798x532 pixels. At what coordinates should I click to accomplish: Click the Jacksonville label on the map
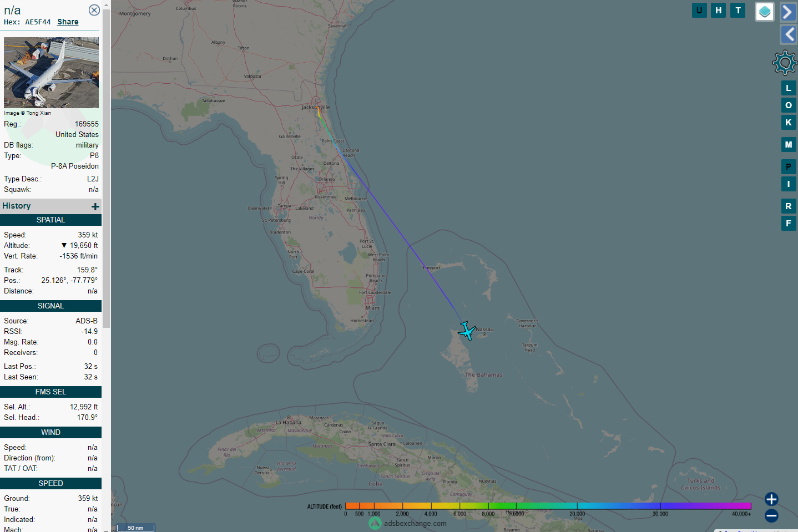click(316, 107)
